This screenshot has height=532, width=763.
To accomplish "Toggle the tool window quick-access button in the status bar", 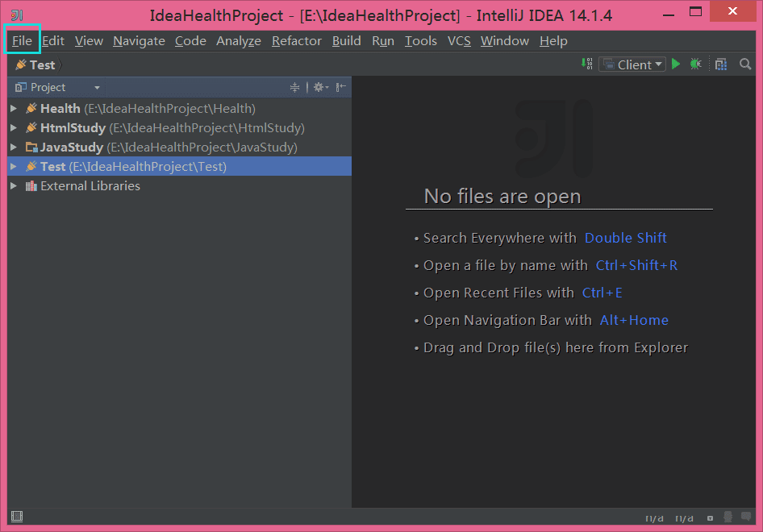I will (x=17, y=517).
